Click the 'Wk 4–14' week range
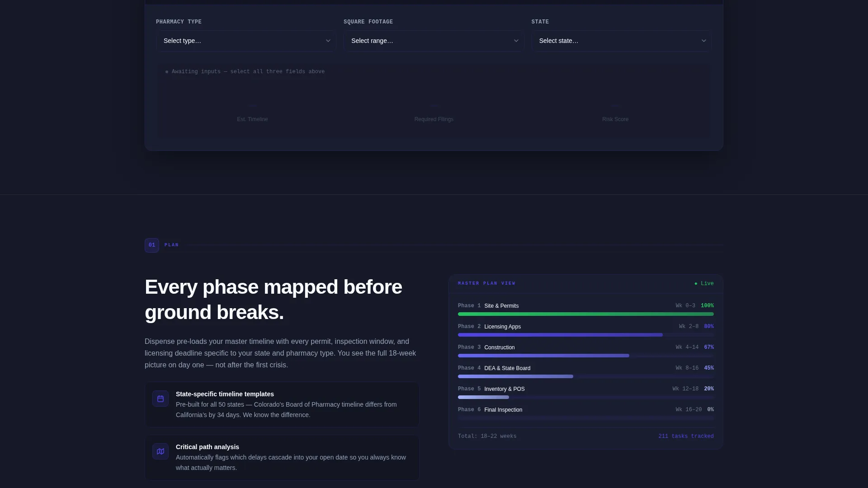The width and height of the screenshot is (868, 488). pyautogui.click(x=687, y=347)
